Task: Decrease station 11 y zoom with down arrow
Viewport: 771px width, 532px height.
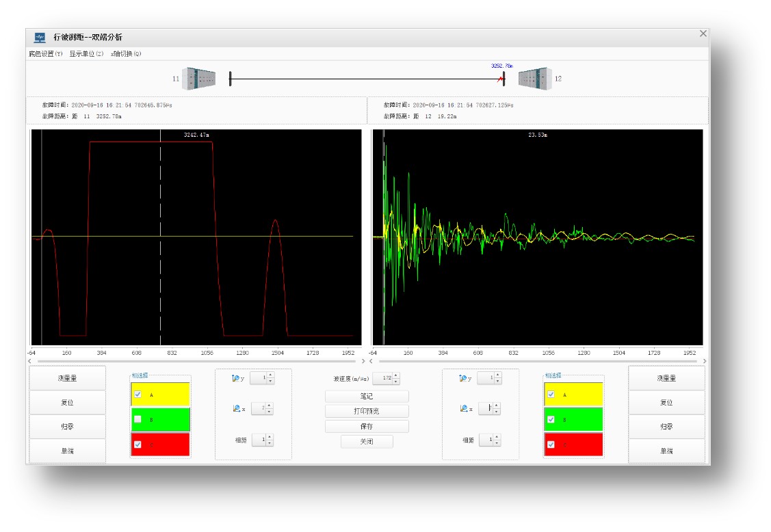Action: [270, 381]
